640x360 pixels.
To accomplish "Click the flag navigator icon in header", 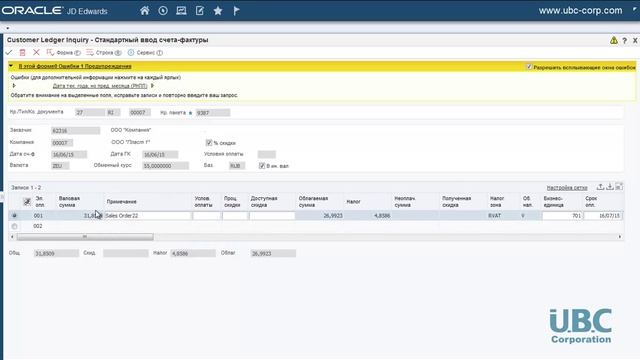I will coord(236,11).
